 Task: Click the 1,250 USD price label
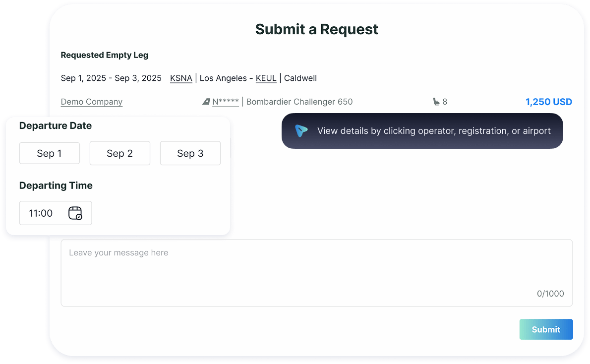point(548,101)
